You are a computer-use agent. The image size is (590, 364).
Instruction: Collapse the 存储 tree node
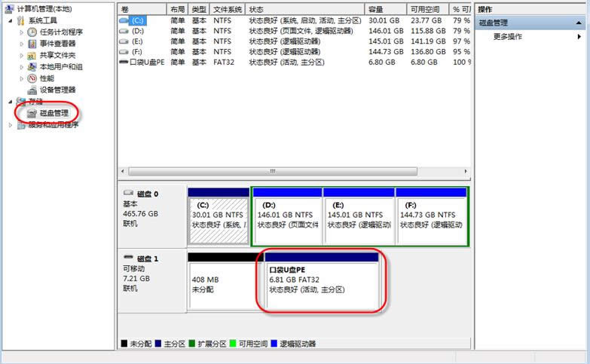click(x=10, y=101)
